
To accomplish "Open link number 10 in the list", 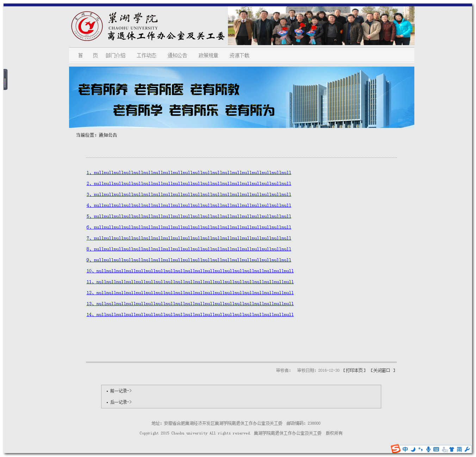I will pos(190,271).
